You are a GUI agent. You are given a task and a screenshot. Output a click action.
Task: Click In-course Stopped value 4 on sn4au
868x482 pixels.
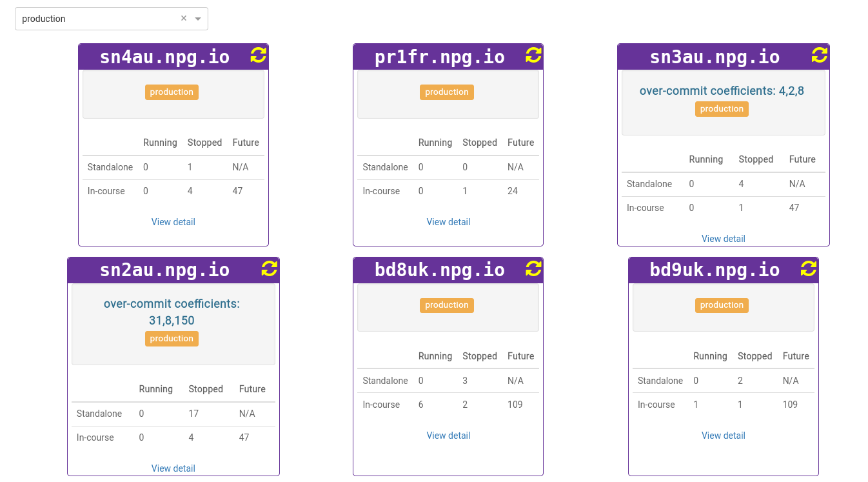190,191
